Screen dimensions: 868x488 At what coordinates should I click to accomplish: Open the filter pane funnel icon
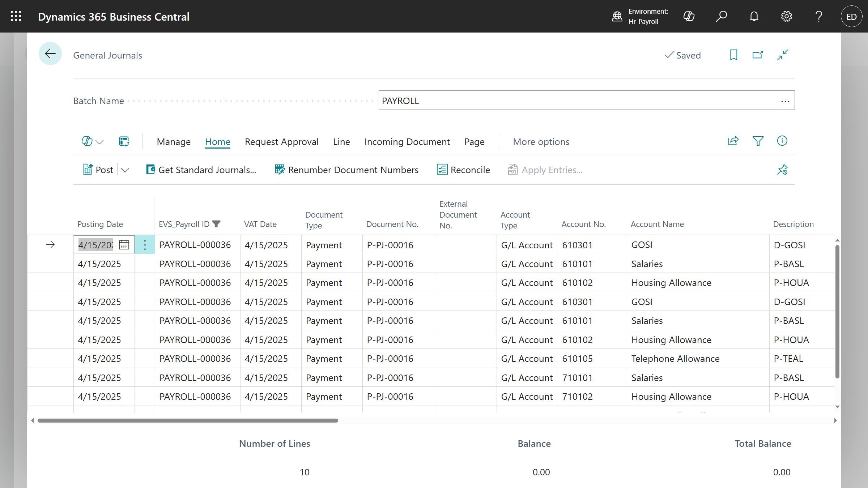(758, 141)
